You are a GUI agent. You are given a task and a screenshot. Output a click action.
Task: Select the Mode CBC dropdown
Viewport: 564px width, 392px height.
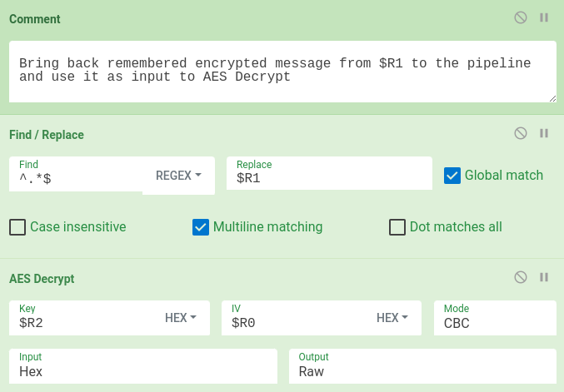pos(495,318)
